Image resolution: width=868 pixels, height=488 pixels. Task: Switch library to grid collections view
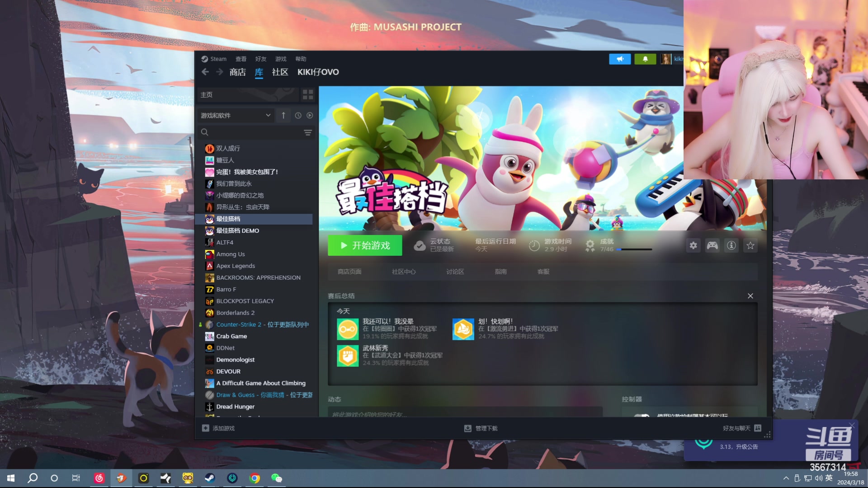(x=308, y=94)
